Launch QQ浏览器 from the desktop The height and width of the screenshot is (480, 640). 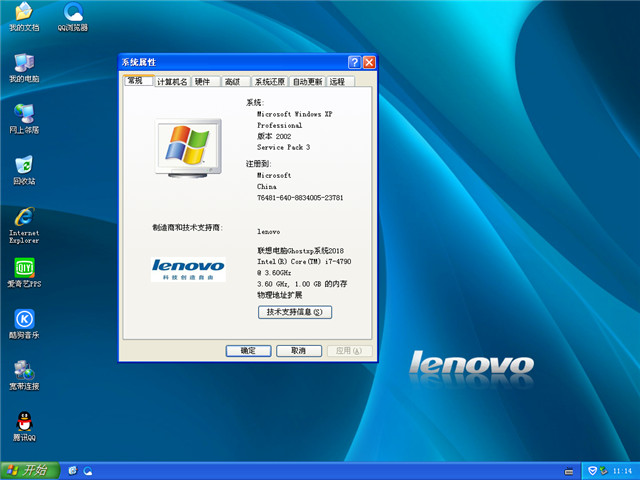[73, 14]
